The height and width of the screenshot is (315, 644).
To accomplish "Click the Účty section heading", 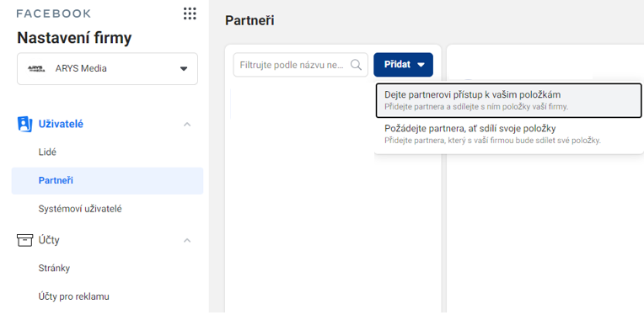I will (x=49, y=240).
